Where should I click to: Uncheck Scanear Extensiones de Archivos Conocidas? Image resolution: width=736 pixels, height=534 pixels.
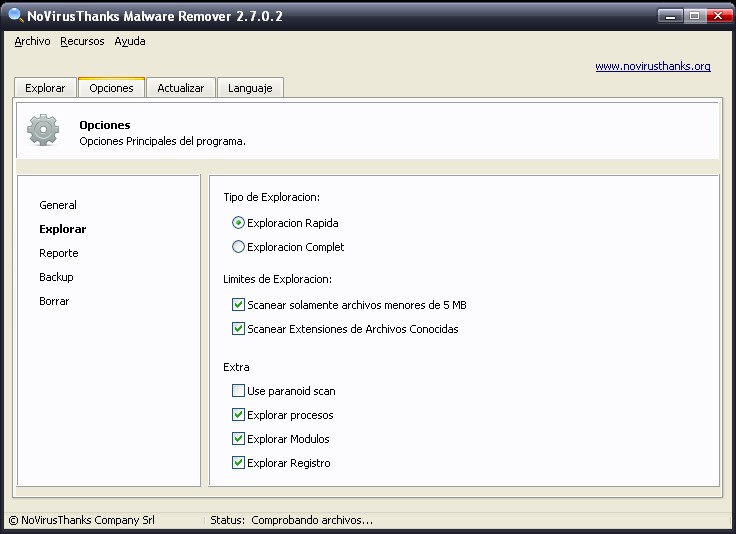pyautogui.click(x=238, y=328)
